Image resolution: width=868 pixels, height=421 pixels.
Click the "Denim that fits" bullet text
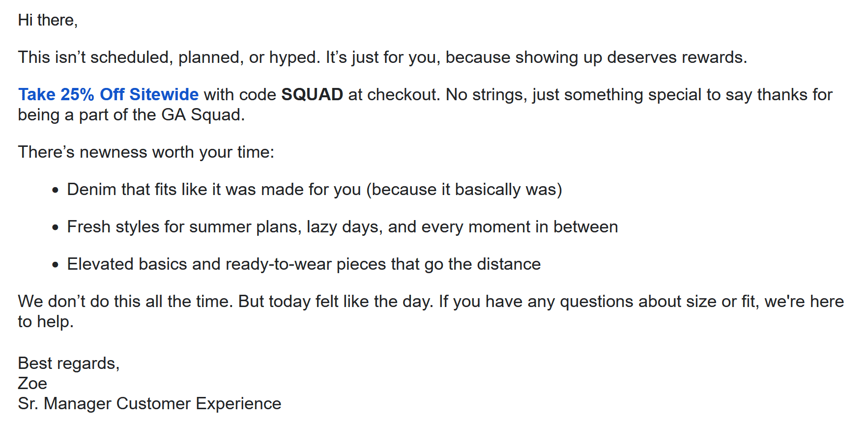click(315, 190)
